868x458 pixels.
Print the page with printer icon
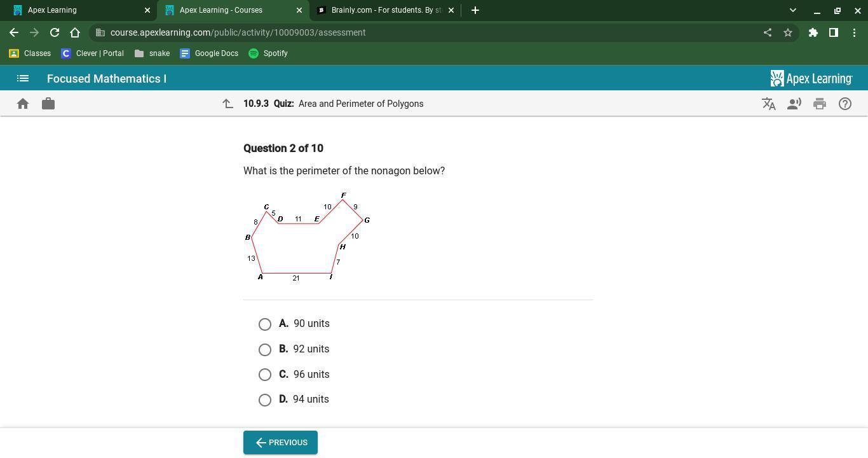point(820,104)
